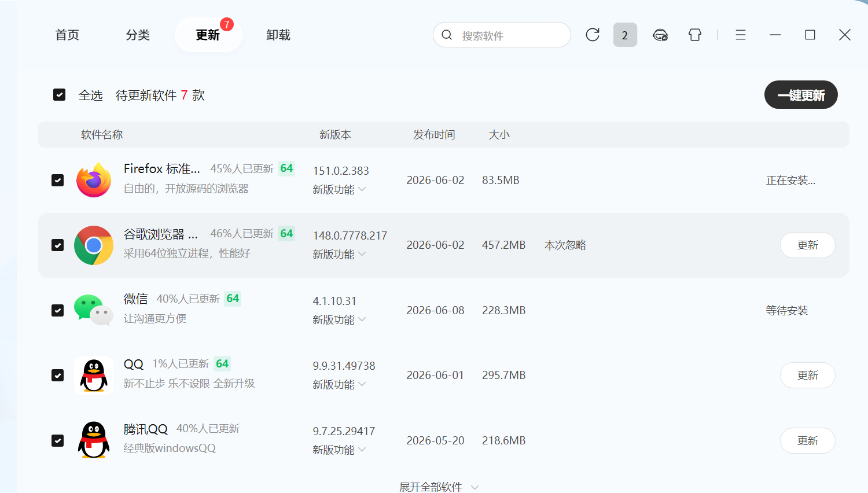Click the 大小 column header
868x493 pixels.
[x=499, y=135]
